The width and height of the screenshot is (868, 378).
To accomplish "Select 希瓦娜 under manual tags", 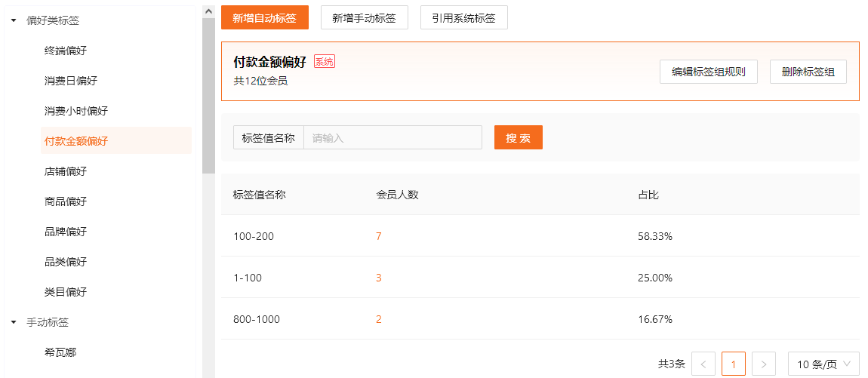I will (x=60, y=352).
